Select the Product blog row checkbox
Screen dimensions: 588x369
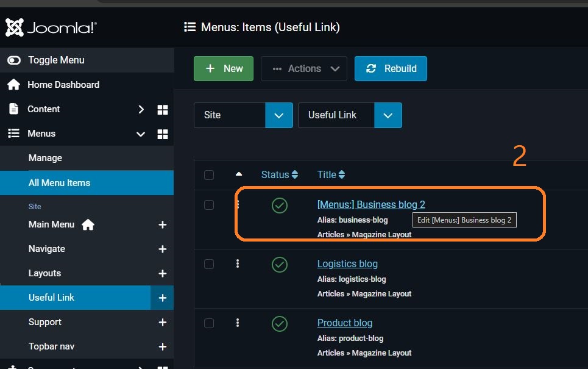(209, 323)
